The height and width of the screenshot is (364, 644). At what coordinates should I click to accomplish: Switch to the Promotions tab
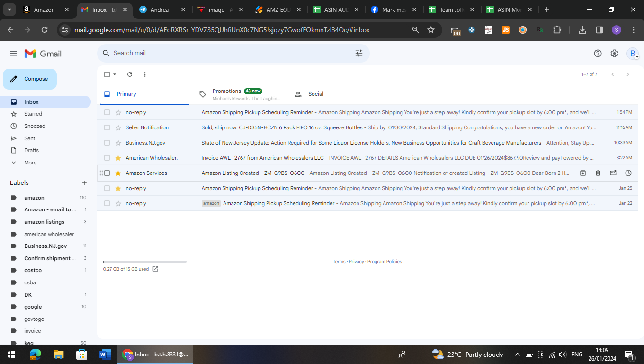240,94
